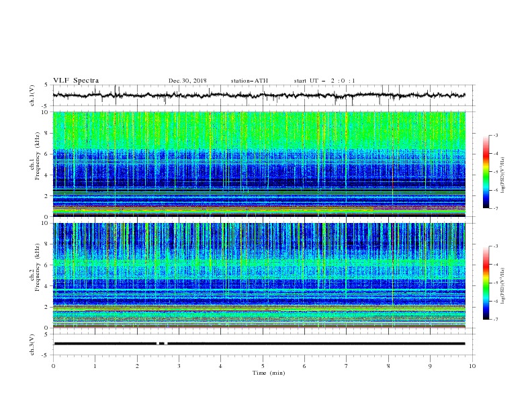The width and height of the screenshot is (532, 411).
Task: Click time axis tick label '10'
Action: [472, 366]
